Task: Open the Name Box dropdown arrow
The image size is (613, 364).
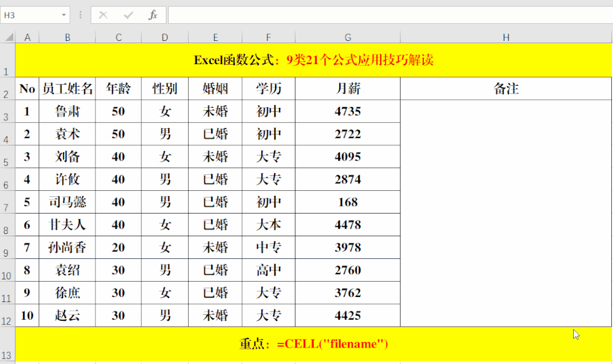Action: 62,15
